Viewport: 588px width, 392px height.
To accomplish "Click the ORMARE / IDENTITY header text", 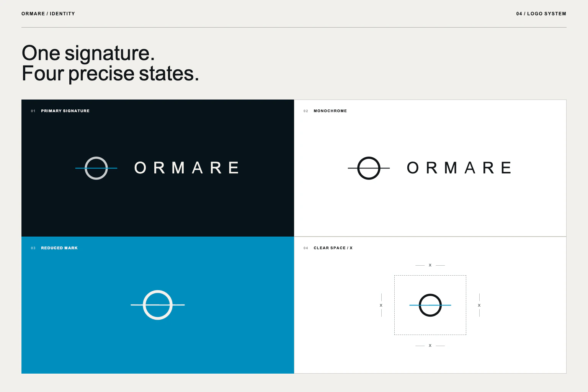I will (48, 14).
